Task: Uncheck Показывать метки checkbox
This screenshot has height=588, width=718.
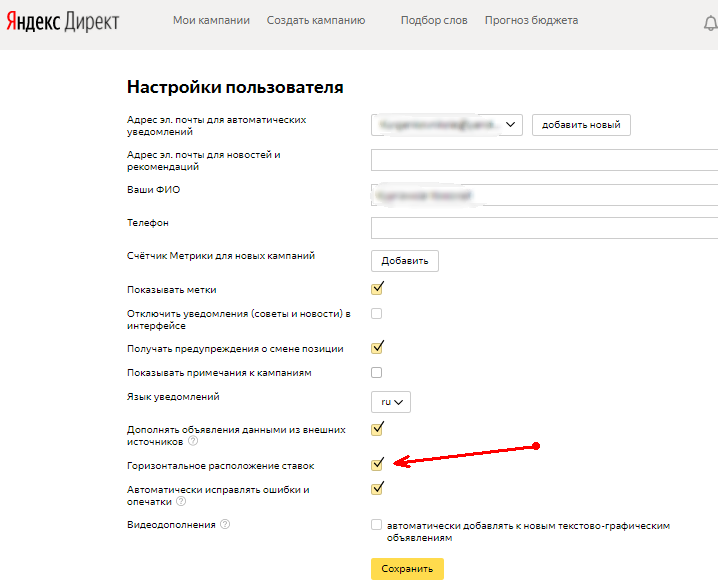Action: 376,289
